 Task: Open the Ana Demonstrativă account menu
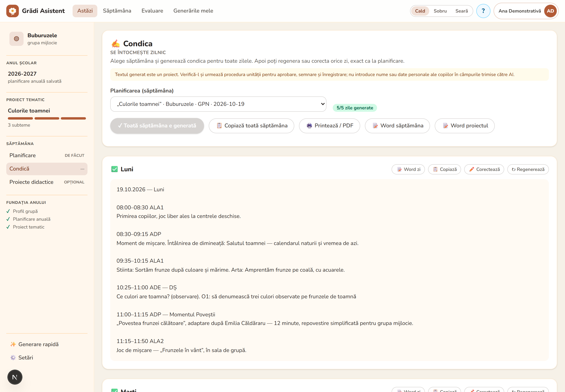[x=526, y=11]
